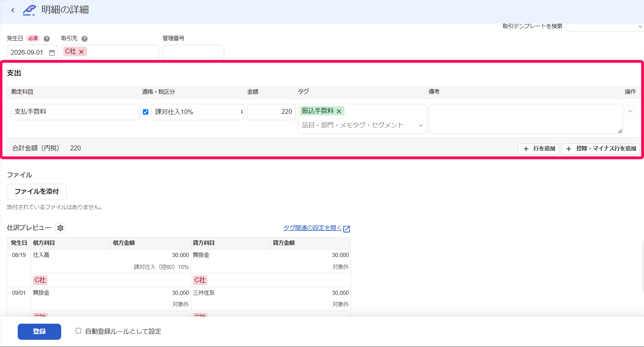
Task: Click the 管理番号 input field
Action: (193, 53)
